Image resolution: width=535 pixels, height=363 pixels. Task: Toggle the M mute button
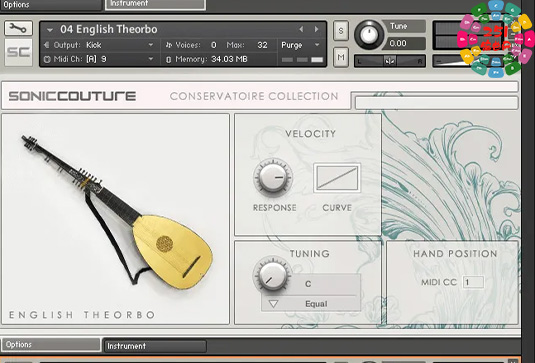tap(341, 57)
